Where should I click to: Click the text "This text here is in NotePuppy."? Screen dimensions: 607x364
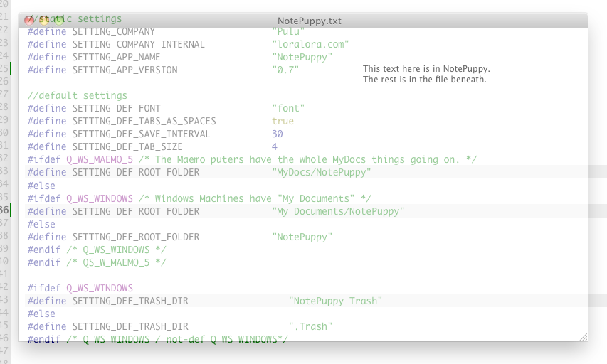(x=426, y=69)
